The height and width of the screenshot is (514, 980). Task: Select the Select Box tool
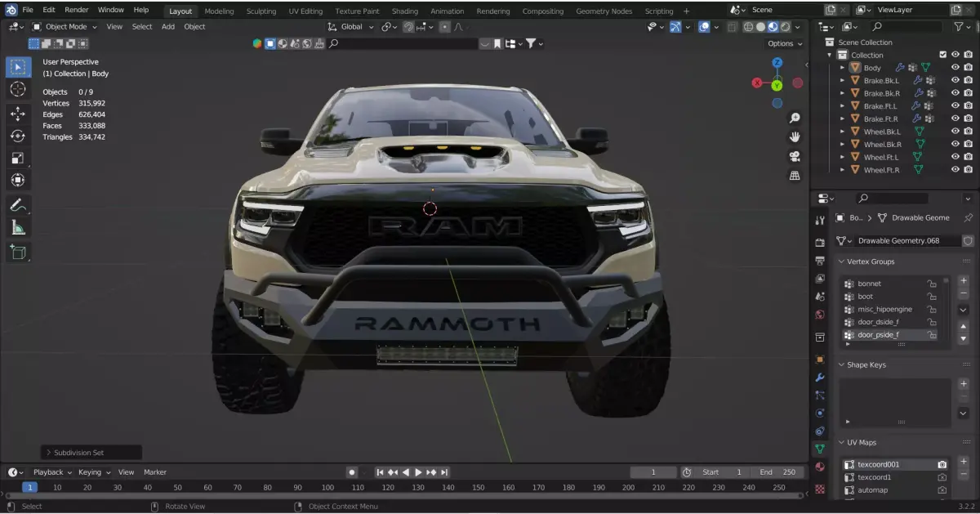pyautogui.click(x=18, y=67)
